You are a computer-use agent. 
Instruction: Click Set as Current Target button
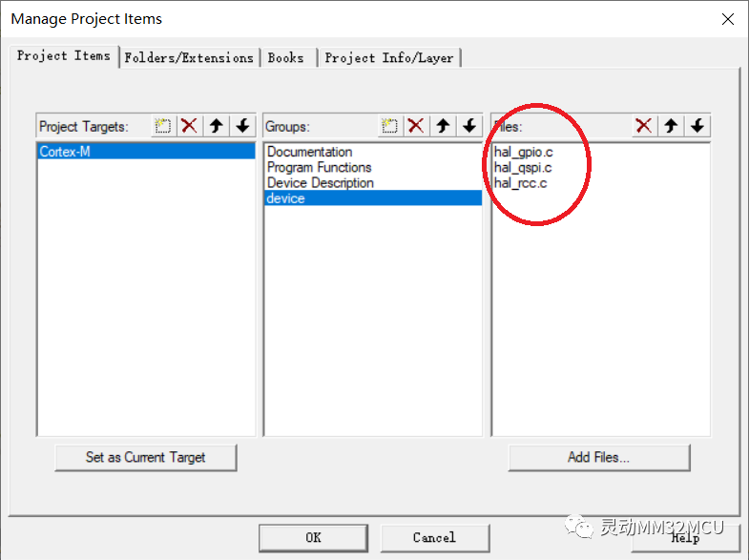(146, 457)
